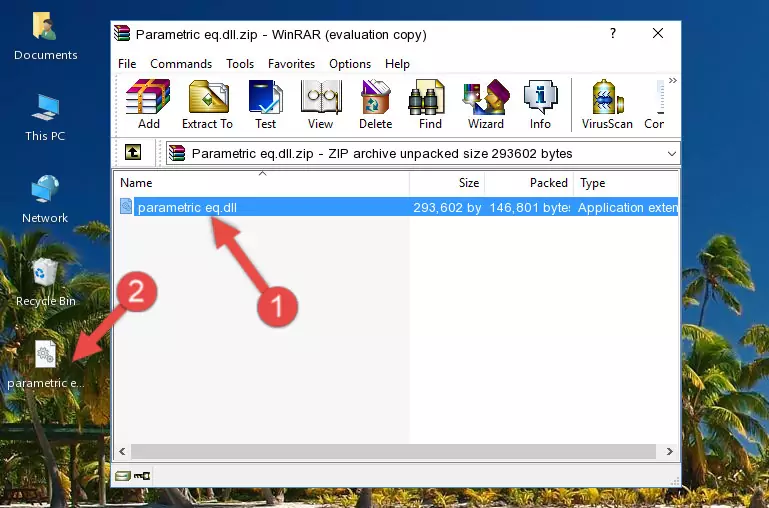Image resolution: width=769 pixels, height=508 pixels.
Task: Run VirusScan on the archive
Action: pyautogui.click(x=607, y=104)
